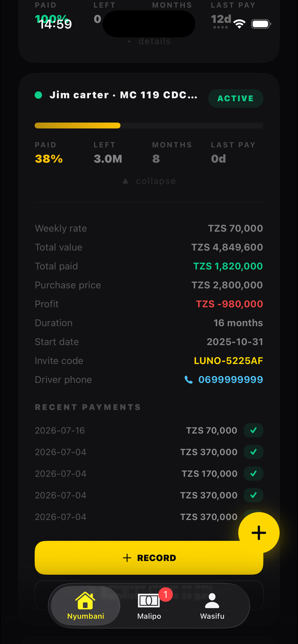The height and width of the screenshot is (644, 298).
Task: Tap the yellow floating plus button
Action: tap(259, 532)
